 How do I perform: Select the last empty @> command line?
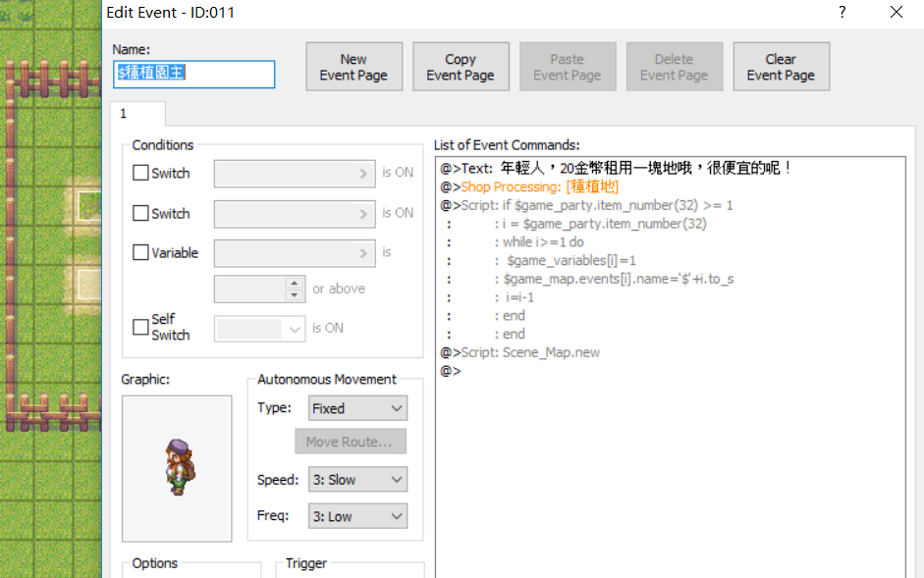(671, 371)
